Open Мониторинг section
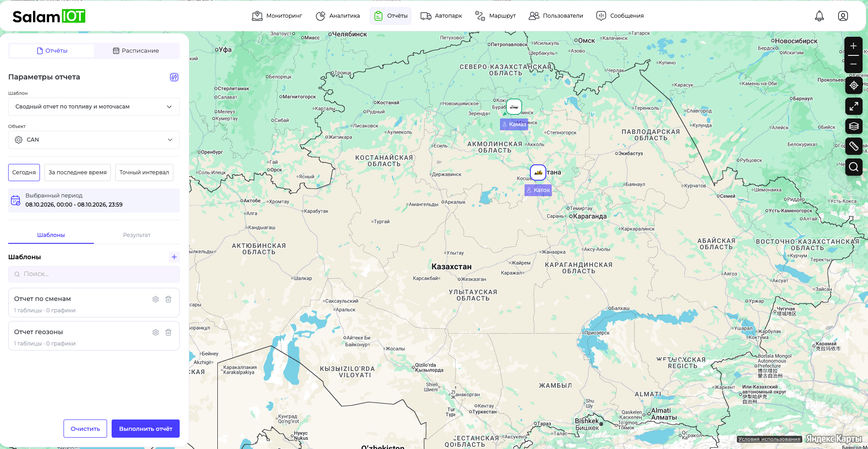The width and height of the screenshot is (868, 449). click(x=277, y=16)
